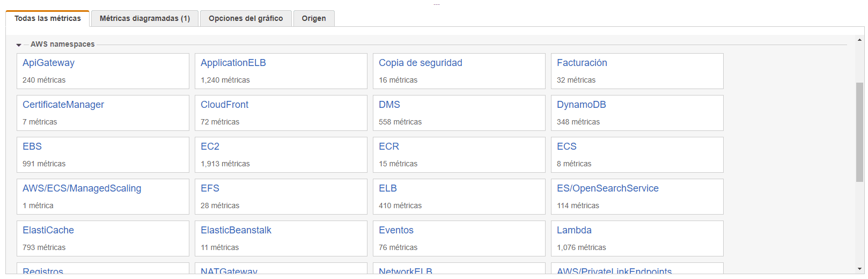Viewport: 868px width, 279px height.
Task: Open the ApiGateway namespace
Action: coord(49,63)
